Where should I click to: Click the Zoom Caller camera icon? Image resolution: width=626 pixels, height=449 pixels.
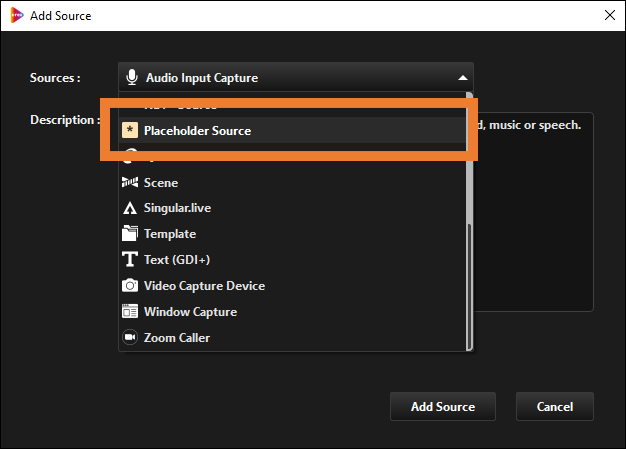coord(130,337)
